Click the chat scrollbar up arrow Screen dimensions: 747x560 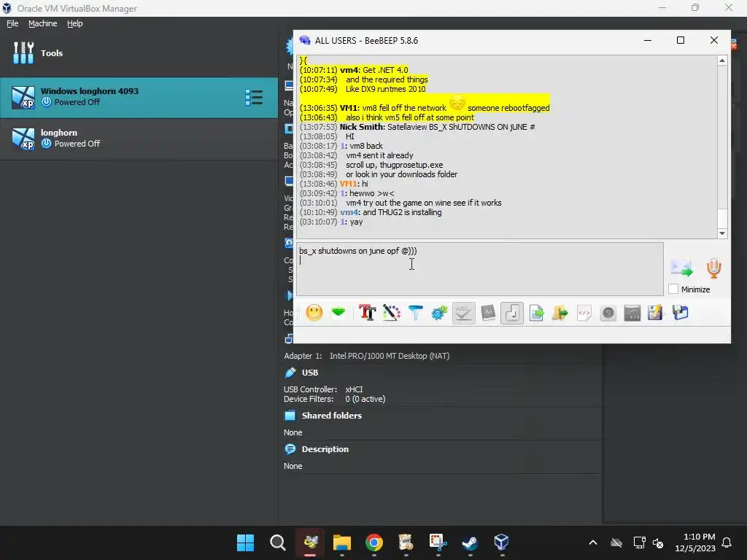tap(722, 61)
